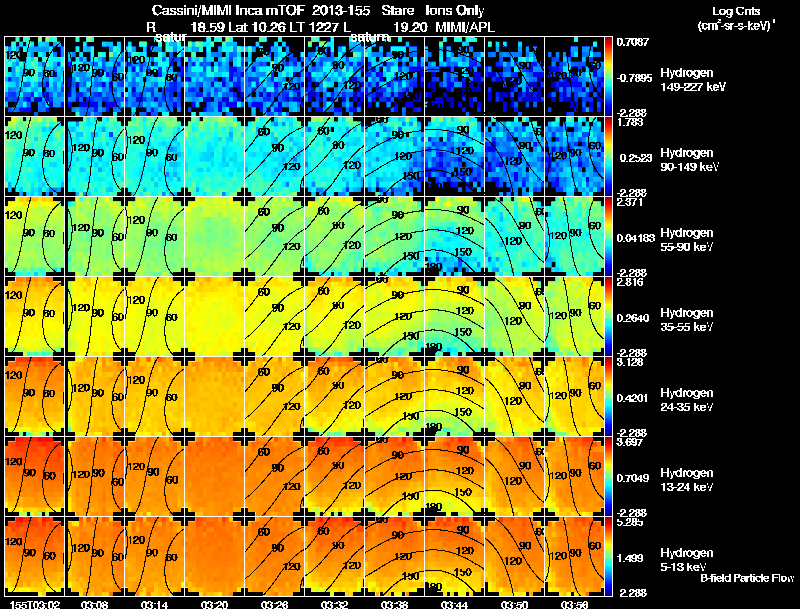Image resolution: width=800 pixels, height=609 pixels.
Task: Select the Hydrogen 35-55 keV image at 03:20
Action: point(214,316)
